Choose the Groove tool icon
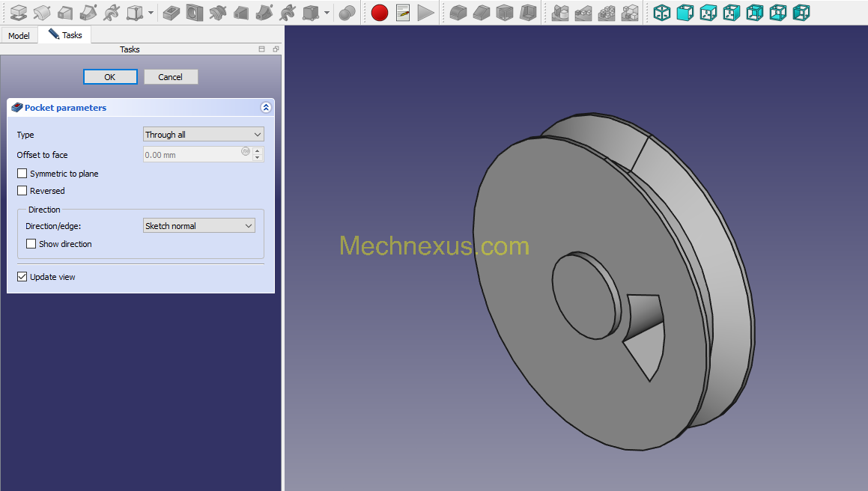 click(x=218, y=12)
